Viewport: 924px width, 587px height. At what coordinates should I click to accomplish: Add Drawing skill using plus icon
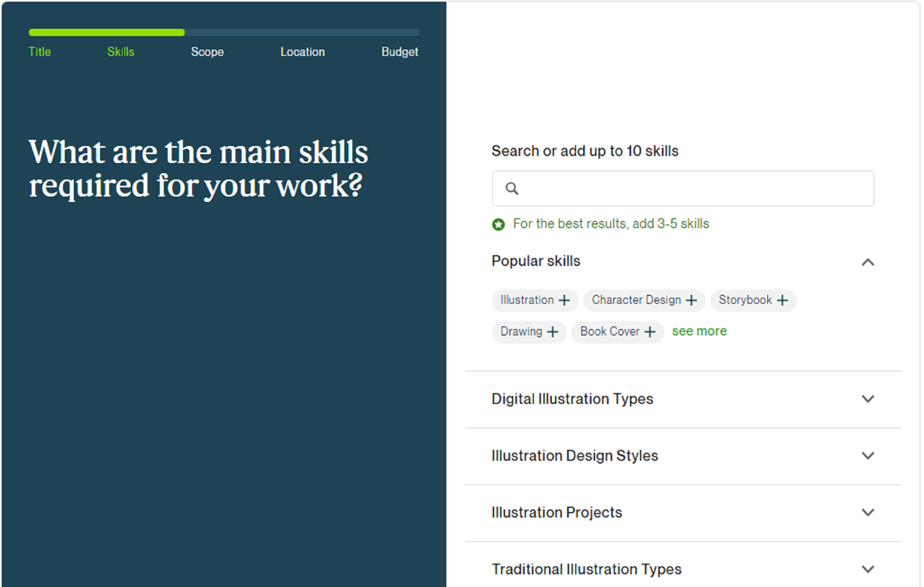pyautogui.click(x=552, y=332)
